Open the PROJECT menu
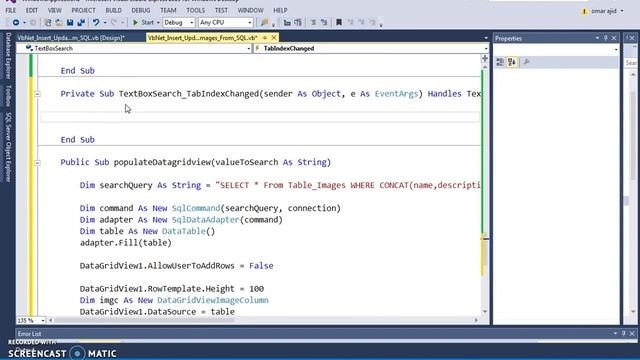 pos(83,10)
